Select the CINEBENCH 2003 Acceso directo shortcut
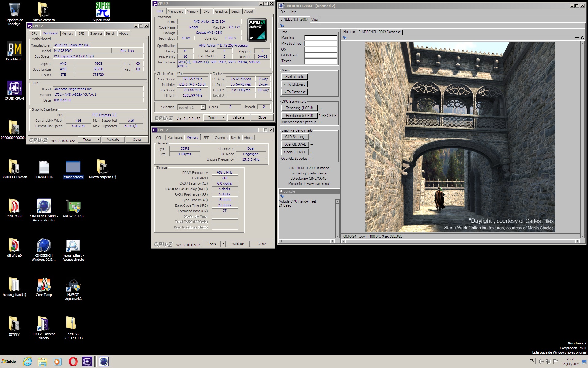Screen dimensions: 588x368 click(44, 210)
